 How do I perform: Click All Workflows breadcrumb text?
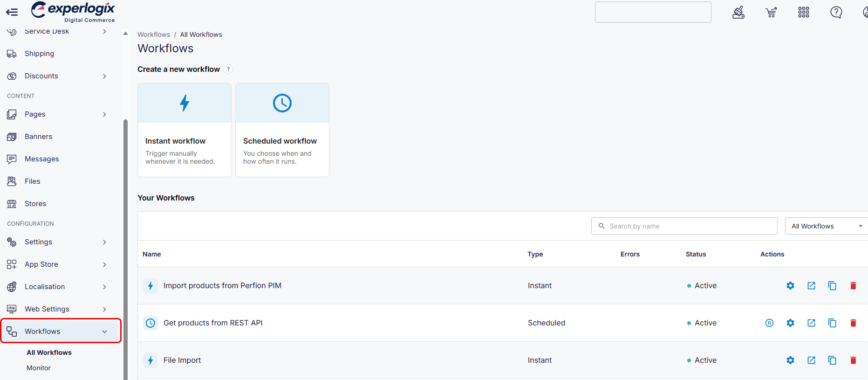(x=201, y=35)
